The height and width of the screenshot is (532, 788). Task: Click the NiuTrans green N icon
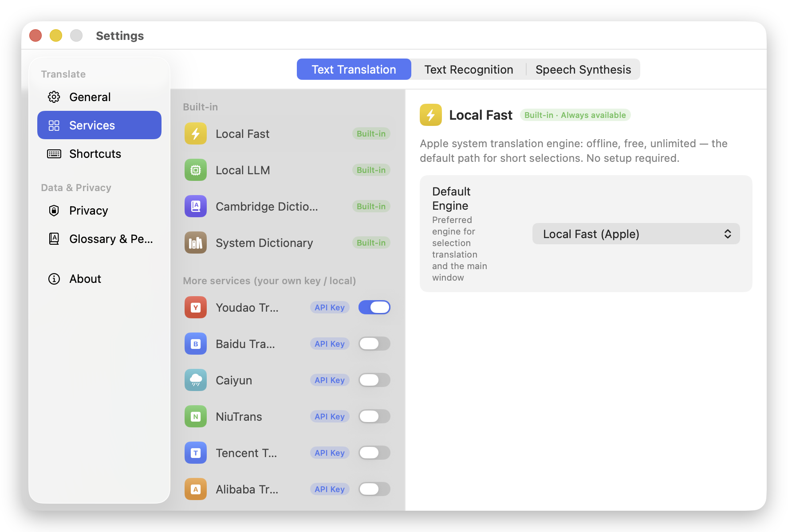(196, 417)
